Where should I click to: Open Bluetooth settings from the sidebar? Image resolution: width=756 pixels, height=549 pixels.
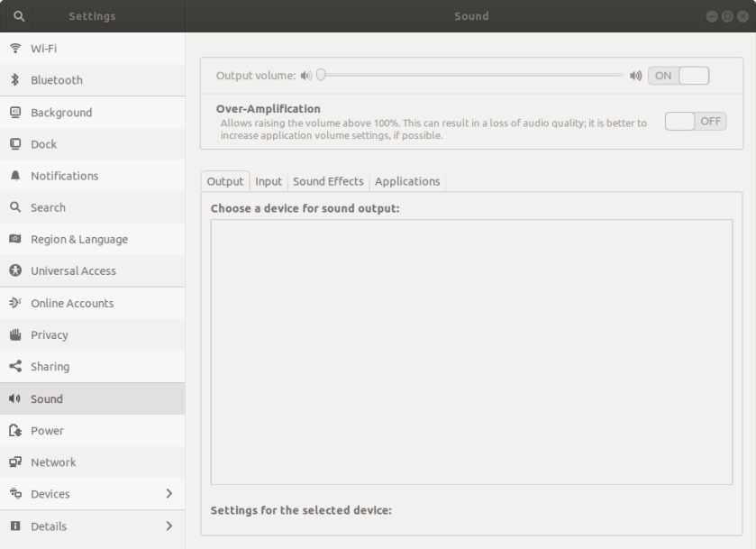15,80
